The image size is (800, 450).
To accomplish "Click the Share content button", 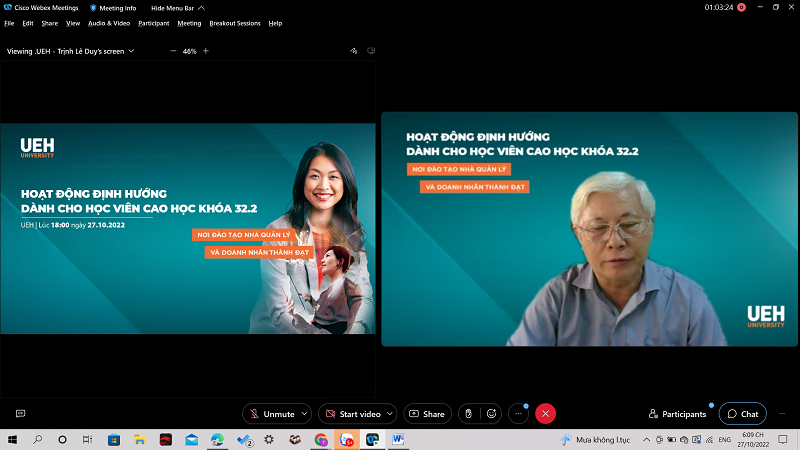I will point(427,414).
